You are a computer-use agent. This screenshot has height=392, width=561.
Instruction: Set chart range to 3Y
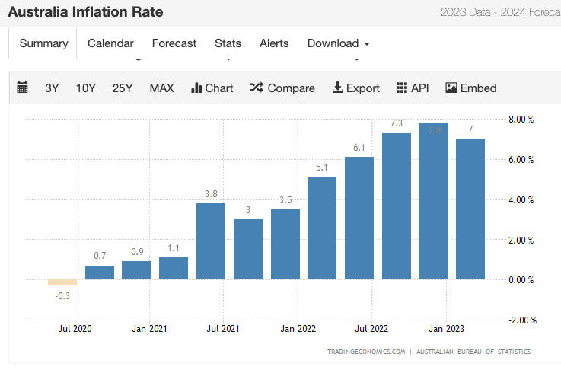point(52,88)
